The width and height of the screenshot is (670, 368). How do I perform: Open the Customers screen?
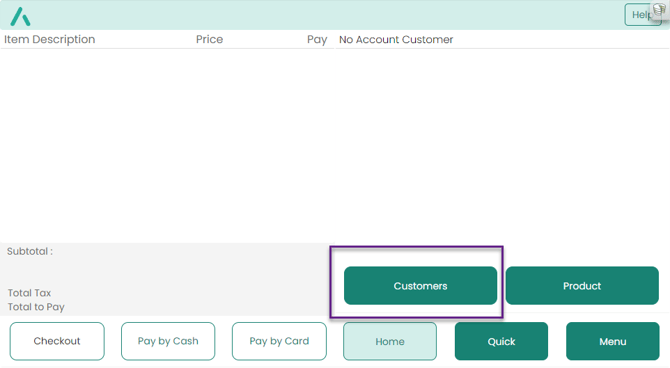click(420, 286)
